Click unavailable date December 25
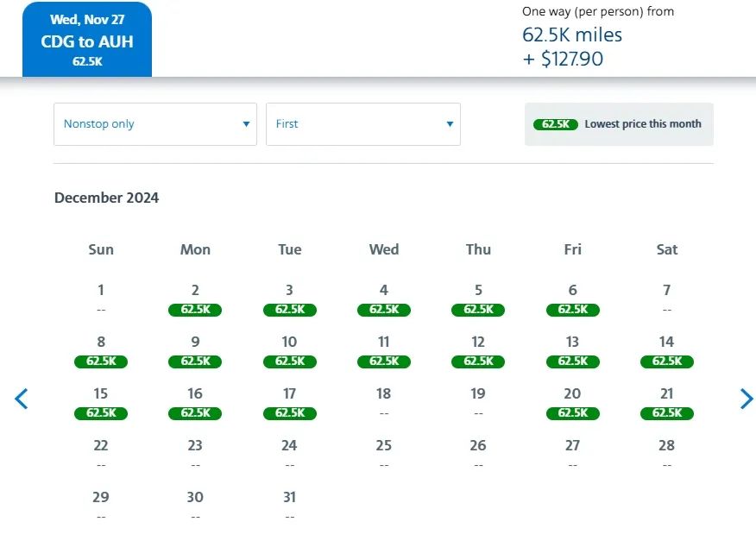 [384, 454]
